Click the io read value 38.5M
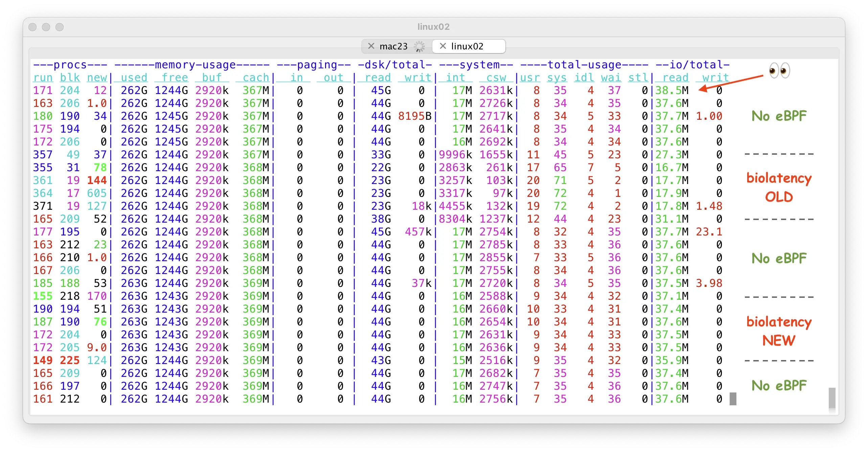 coord(672,90)
